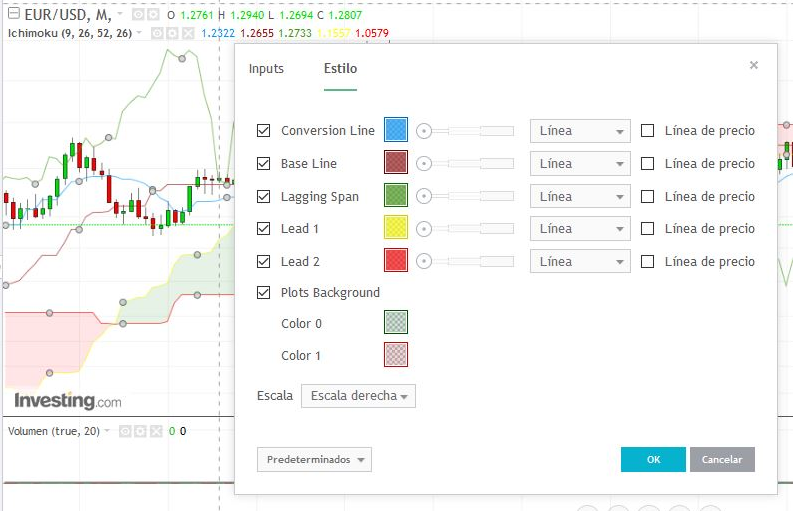The image size is (793, 511).
Task: Open Base Line plot type Línea dropdown
Action: 580,163
